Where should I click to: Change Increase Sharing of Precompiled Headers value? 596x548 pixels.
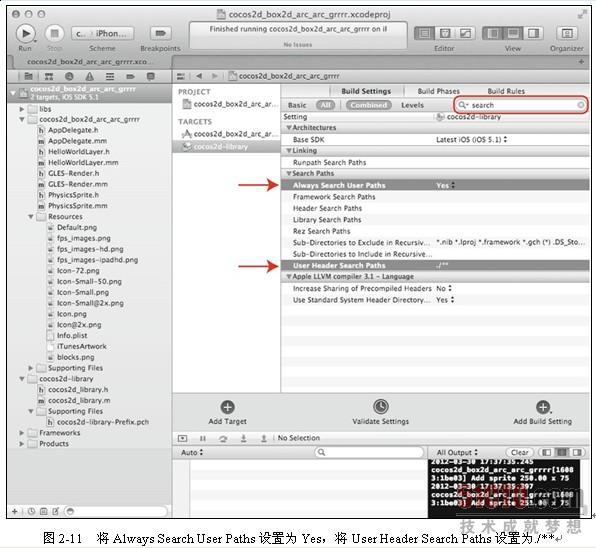pyautogui.click(x=444, y=288)
